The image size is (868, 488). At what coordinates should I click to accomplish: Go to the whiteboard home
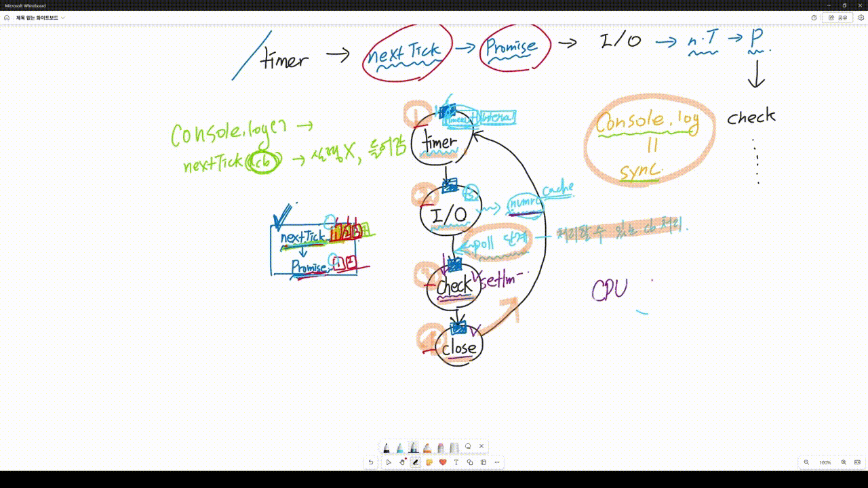pyautogui.click(x=7, y=18)
